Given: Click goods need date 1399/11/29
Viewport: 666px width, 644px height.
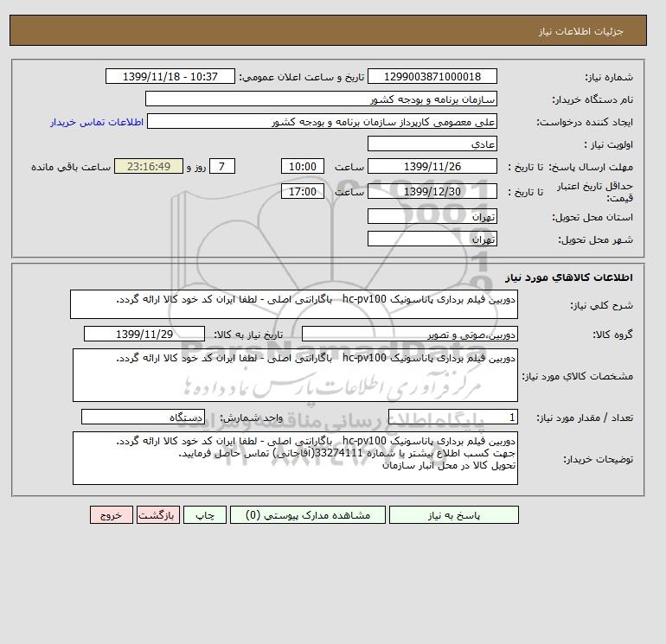Looking at the screenshot, I should click(144, 334).
